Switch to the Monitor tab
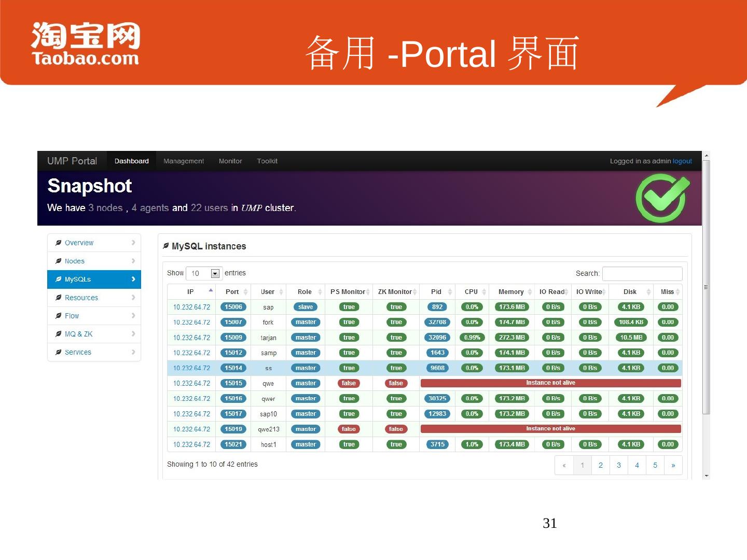 point(230,161)
